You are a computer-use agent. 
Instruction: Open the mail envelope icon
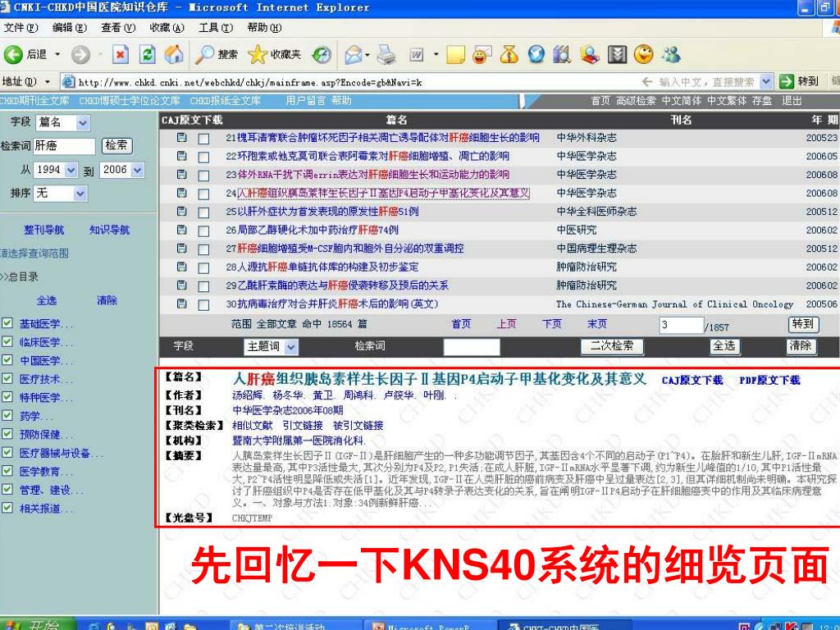click(353, 54)
